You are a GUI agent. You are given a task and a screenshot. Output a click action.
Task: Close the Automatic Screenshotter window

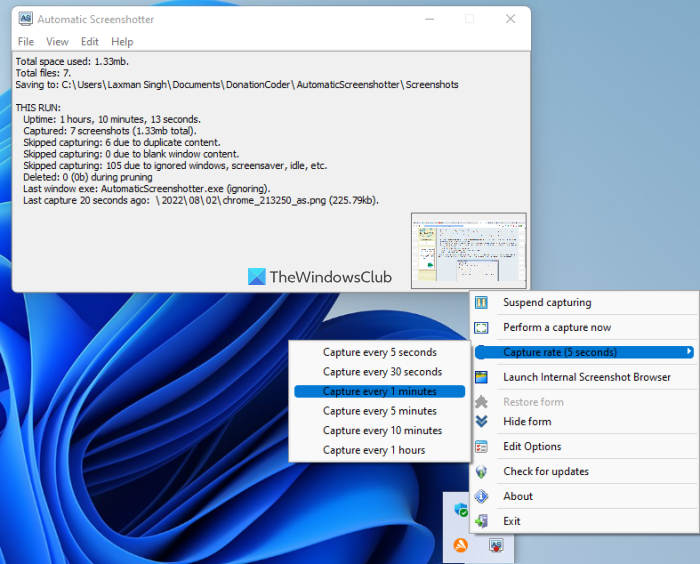point(510,19)
